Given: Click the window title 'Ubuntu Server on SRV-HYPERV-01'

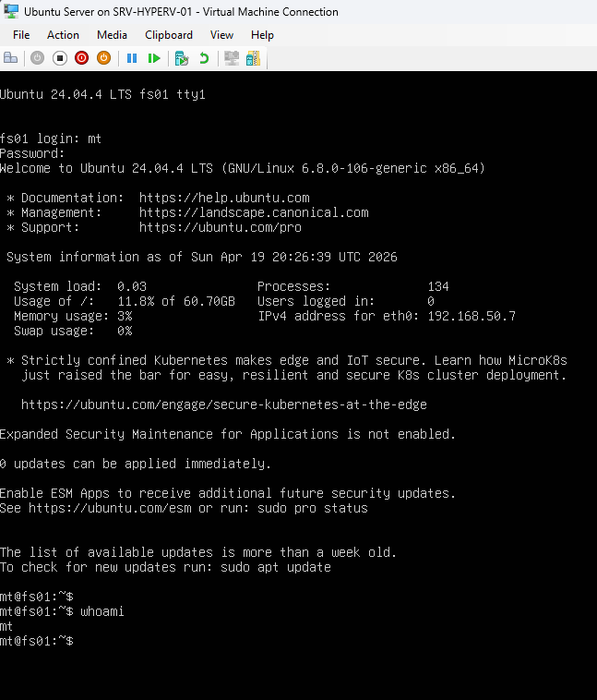Looking at the screenshot, I should 108,12.
